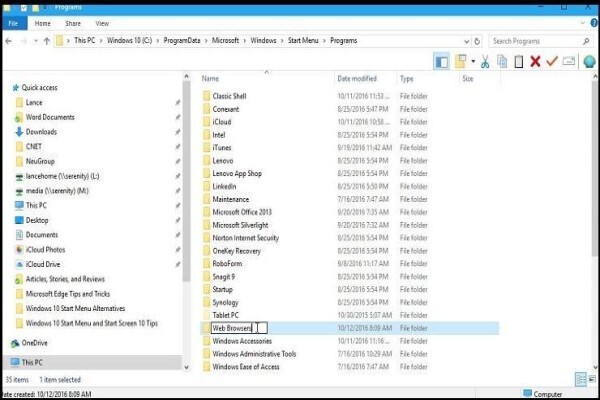Jump to ProgramData in the breadcrumb
The height and width of the screenshot is (400, 600).
click(x=182, y=40)
